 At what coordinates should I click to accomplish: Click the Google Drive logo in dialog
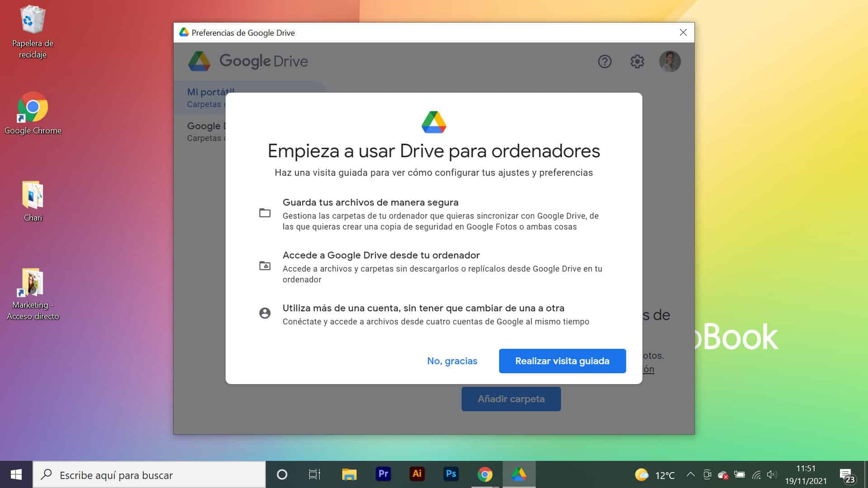(x=434, y=122)
